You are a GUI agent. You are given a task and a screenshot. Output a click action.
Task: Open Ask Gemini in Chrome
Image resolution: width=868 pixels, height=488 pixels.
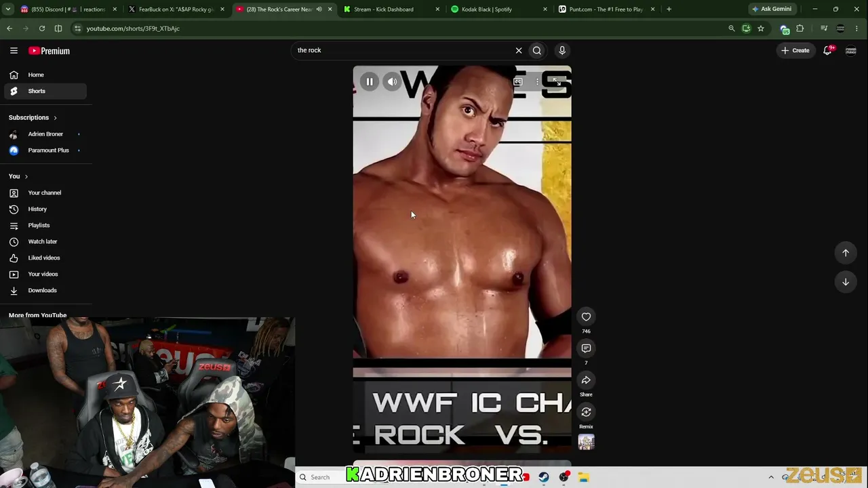coord(772,9)
